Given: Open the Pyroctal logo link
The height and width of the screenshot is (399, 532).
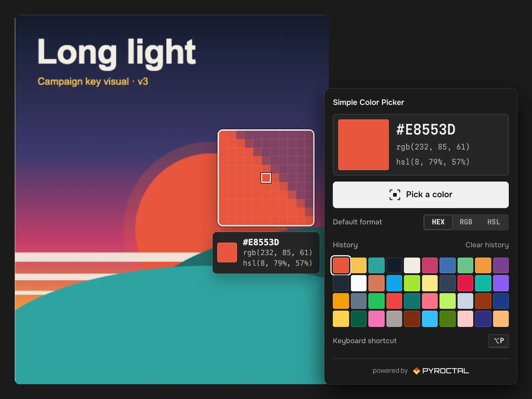Looking at the screenshot, I should (441, 371).
